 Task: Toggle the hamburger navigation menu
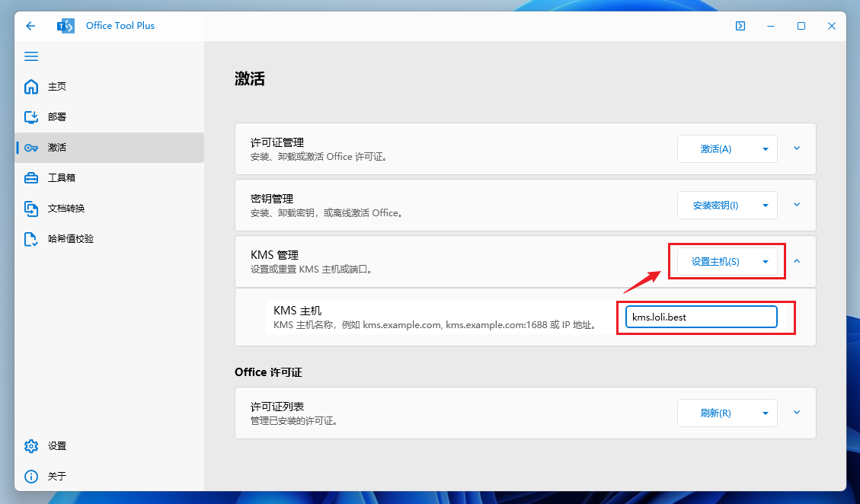[x=31, y=56]
